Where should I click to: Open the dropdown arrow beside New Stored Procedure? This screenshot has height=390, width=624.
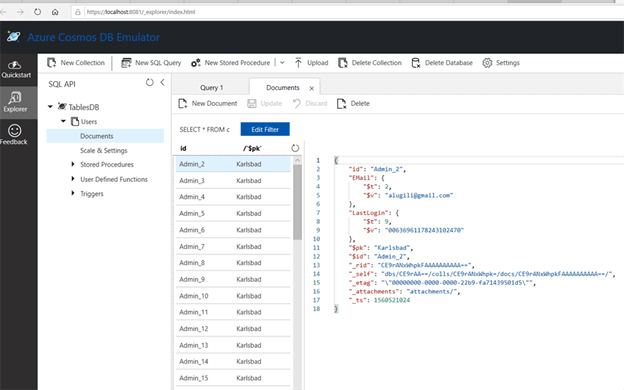click(282, 63)
